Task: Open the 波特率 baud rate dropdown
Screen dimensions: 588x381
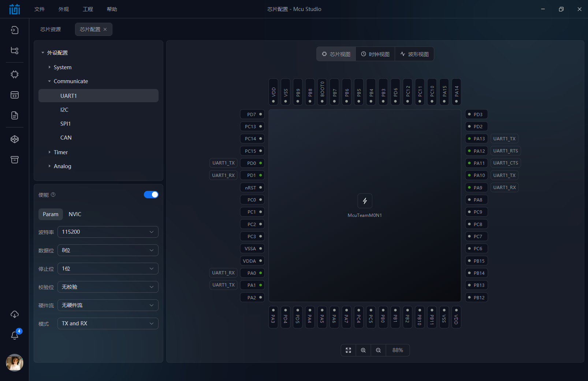Action: [x=108, y=232]
